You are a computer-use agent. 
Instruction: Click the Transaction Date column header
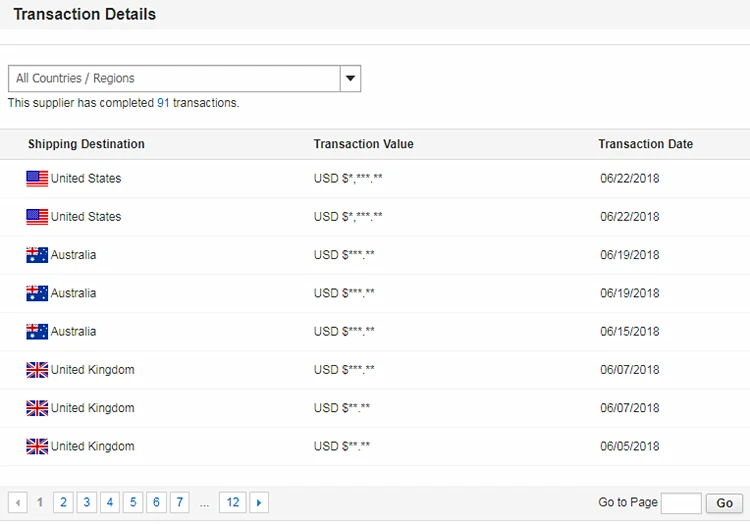click(645, 144)
